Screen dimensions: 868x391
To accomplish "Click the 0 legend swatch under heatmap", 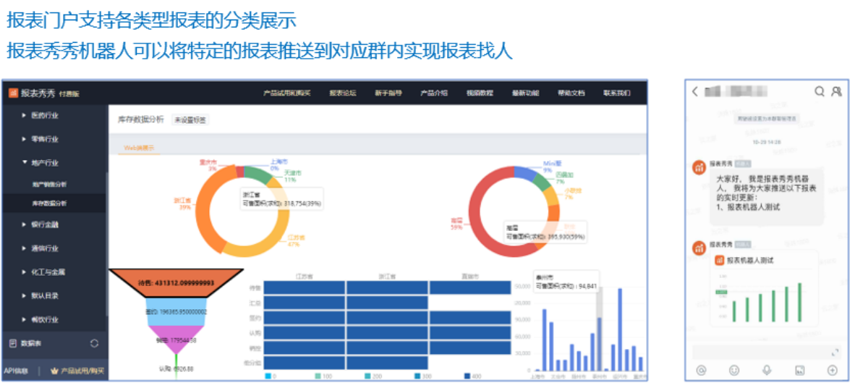I will coord(268,377).
